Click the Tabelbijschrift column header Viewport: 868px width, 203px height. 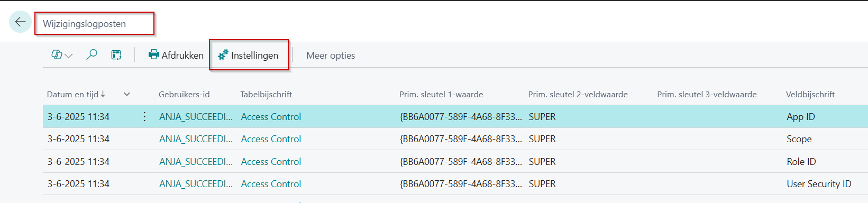[266, 95]
